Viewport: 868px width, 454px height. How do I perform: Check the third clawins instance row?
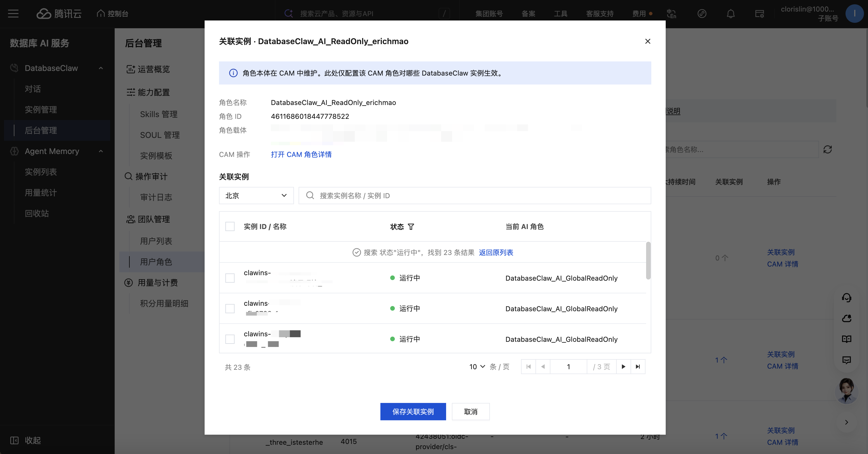[x=230, y=339]
